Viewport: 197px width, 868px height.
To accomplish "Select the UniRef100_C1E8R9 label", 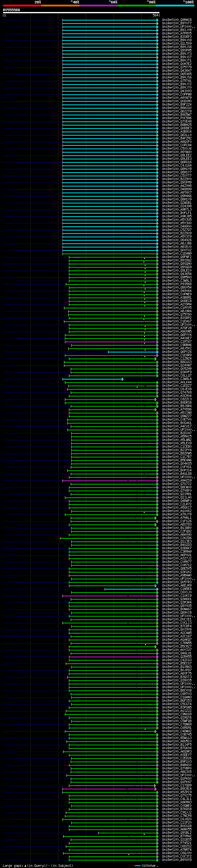I will click(176, 355).
